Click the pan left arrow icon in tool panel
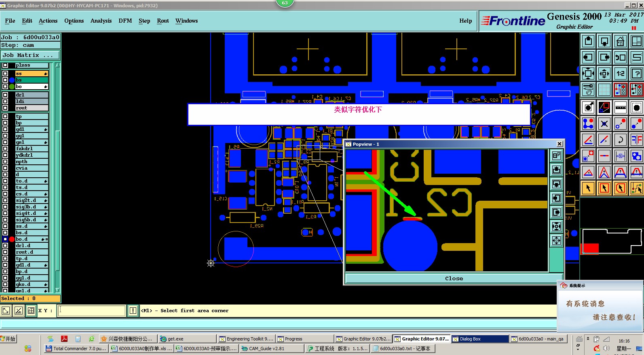The height and width of the screenshot is (355, 644). 588,57
